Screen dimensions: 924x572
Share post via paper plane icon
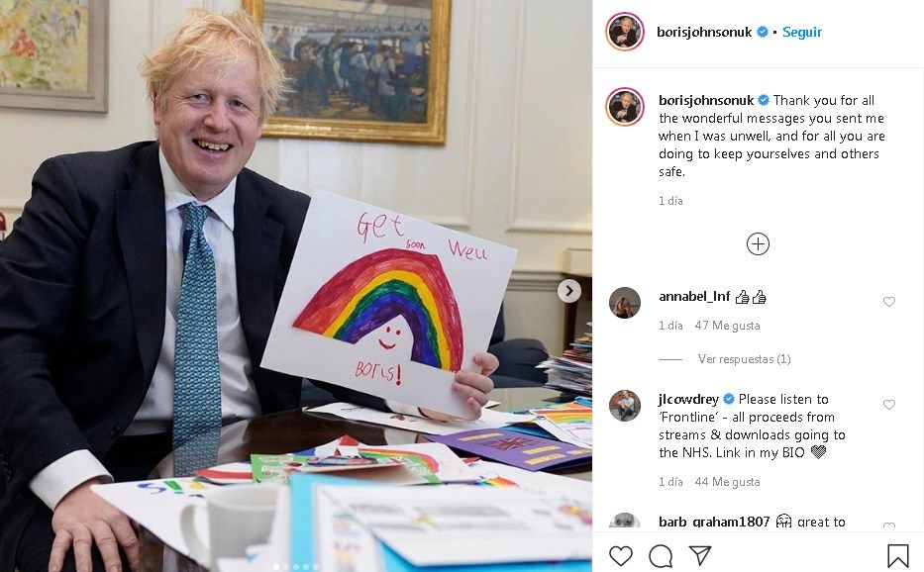700,555
